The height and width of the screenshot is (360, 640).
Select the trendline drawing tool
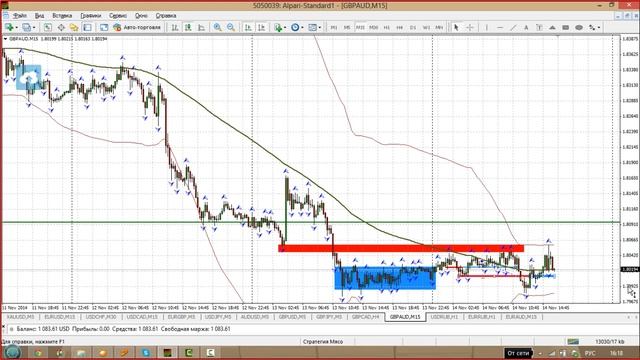(513, 27)
